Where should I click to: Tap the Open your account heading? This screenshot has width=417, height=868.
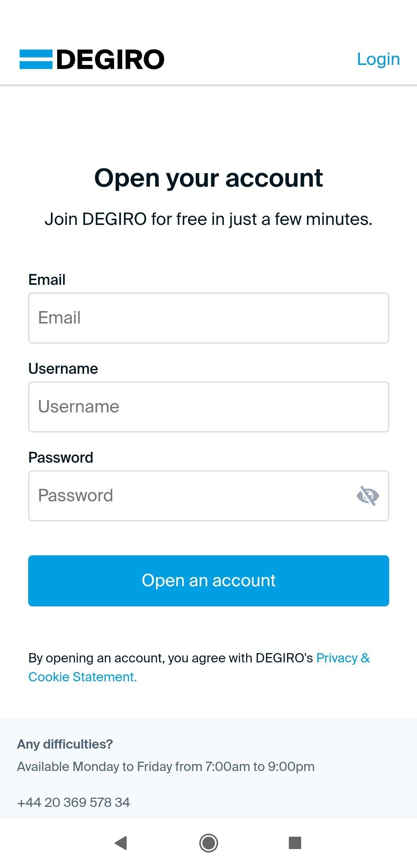tap(208, 179)
